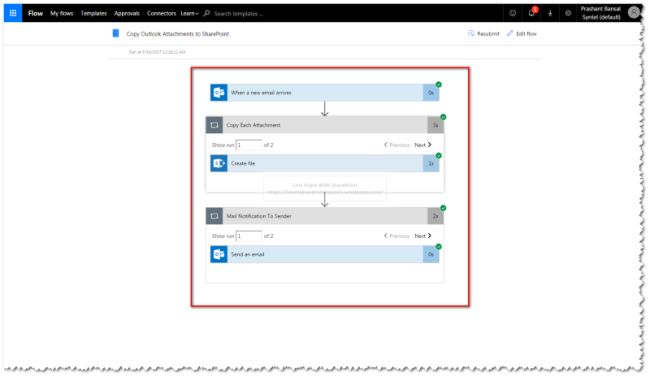Click Next in Mail Notification To Sender loop
Screen dimensions: 650x377
coord(423,236)
